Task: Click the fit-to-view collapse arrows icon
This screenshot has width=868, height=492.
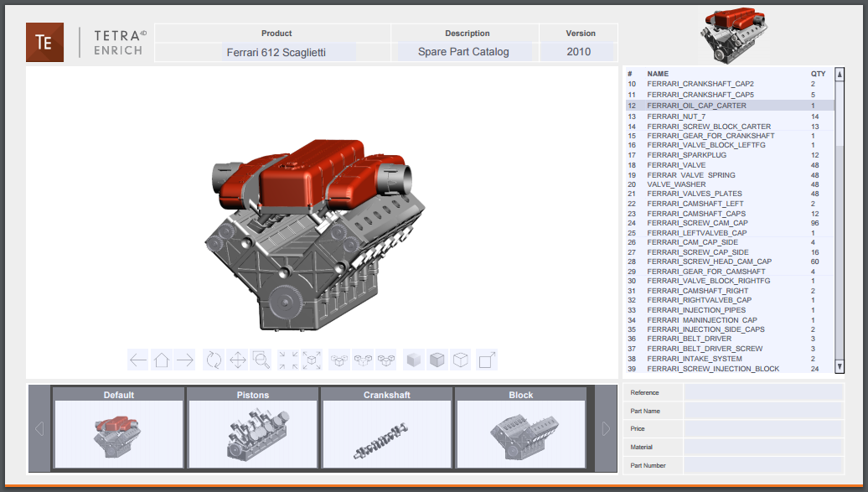Action: [x=287, y=360]
